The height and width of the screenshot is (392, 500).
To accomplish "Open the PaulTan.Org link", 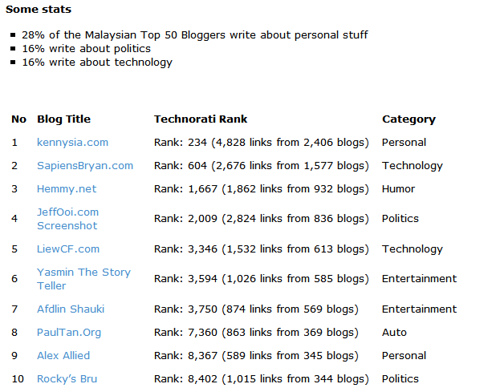I will click(69, 333).
